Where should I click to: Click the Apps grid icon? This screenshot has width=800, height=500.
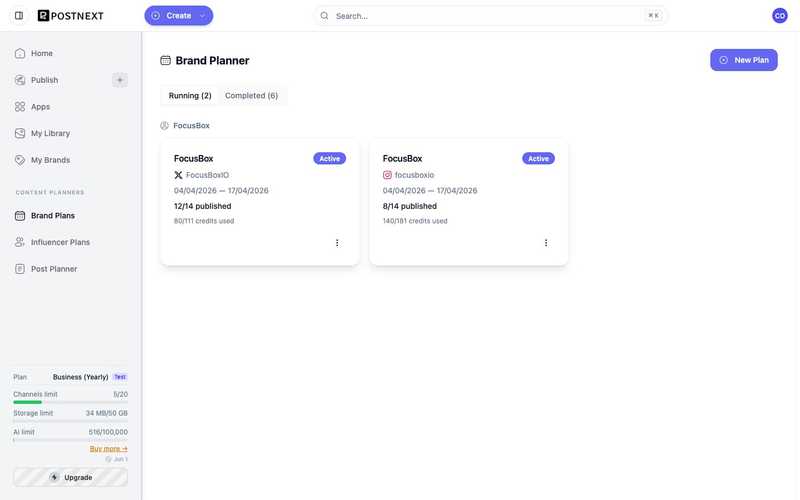coord(20,107)
